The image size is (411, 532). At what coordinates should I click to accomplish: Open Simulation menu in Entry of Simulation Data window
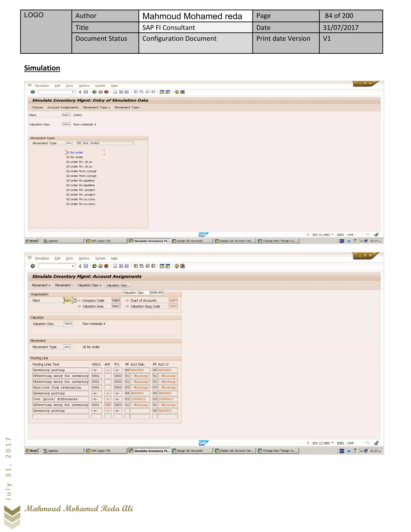pyautogui.click(x=42, y=86)
